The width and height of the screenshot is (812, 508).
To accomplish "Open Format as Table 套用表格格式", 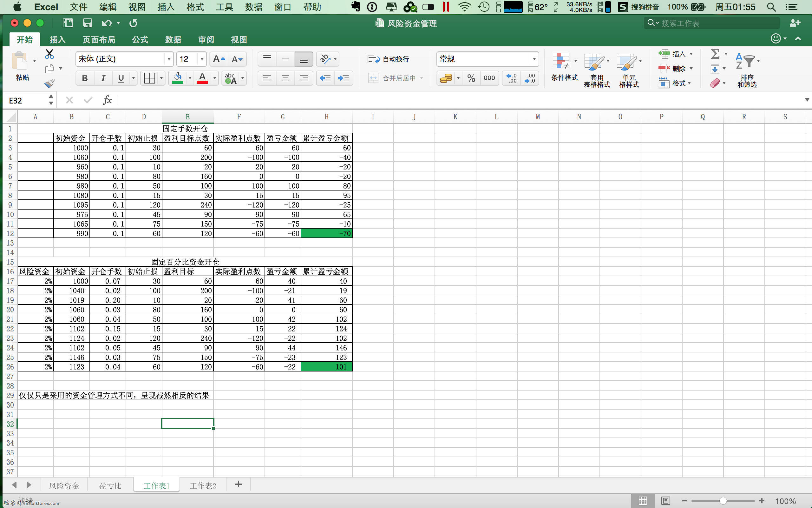I will pos(597,70).
